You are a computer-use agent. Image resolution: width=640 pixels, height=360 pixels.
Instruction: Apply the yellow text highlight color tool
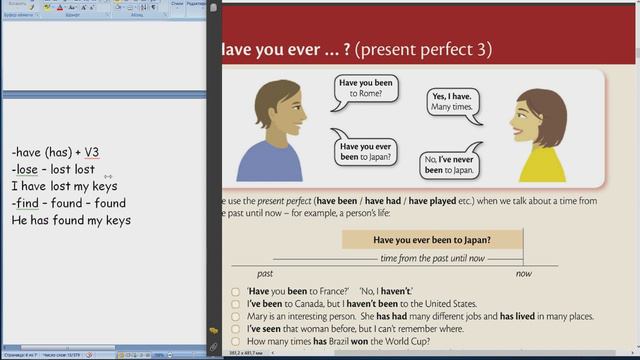(47, 7)
